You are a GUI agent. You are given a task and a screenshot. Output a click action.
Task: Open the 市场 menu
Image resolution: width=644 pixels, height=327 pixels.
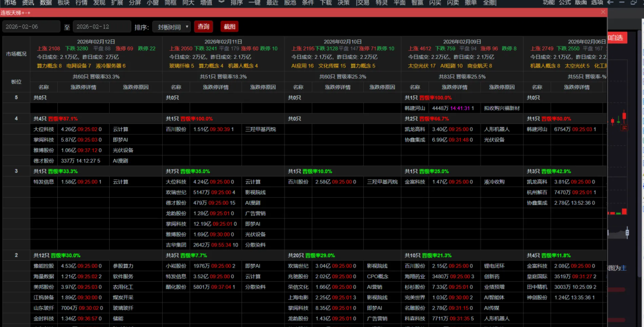coord(10,2)
